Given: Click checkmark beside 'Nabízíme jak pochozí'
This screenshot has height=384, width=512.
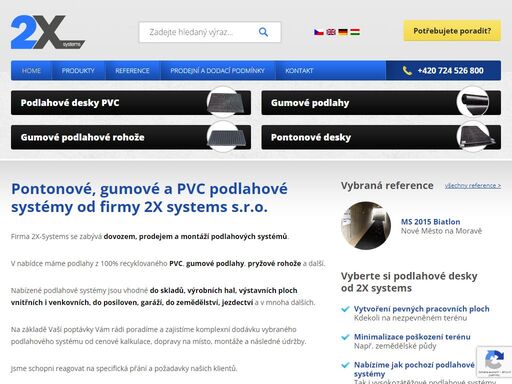Looking at the screenshot, I should pyautogui.click(x=345, y=365).
